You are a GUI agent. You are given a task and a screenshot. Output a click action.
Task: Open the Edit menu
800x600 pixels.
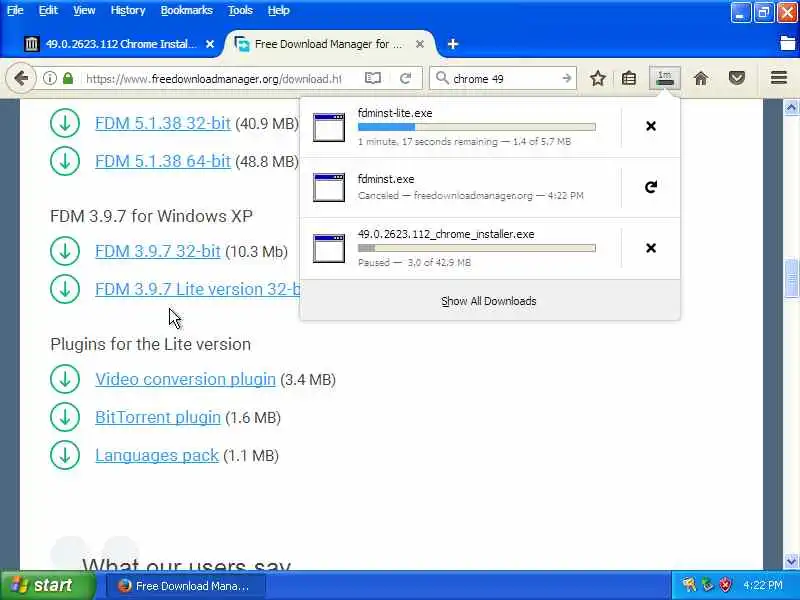48,10
